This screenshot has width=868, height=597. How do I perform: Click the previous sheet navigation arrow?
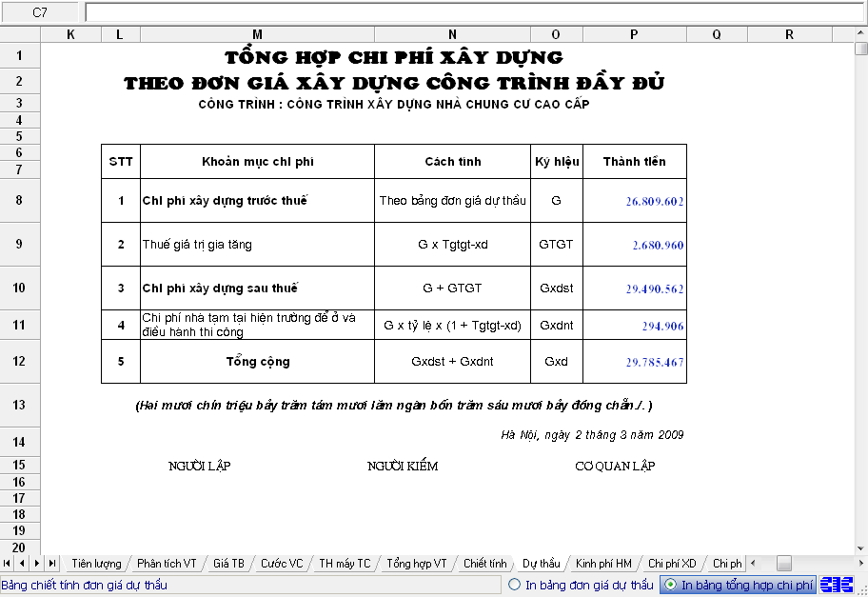coord(23,564)
